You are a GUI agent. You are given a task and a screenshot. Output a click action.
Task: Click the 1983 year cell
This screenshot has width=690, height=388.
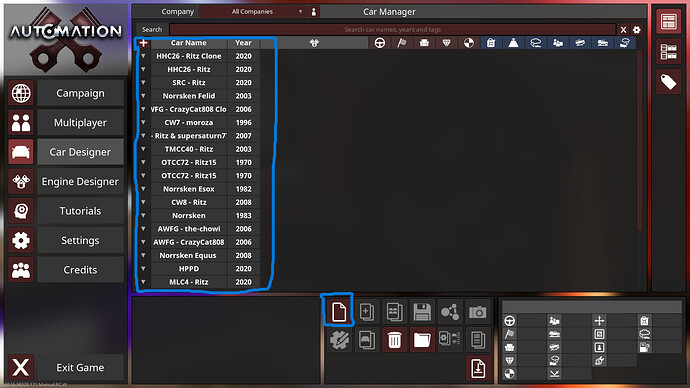(243, 216)
